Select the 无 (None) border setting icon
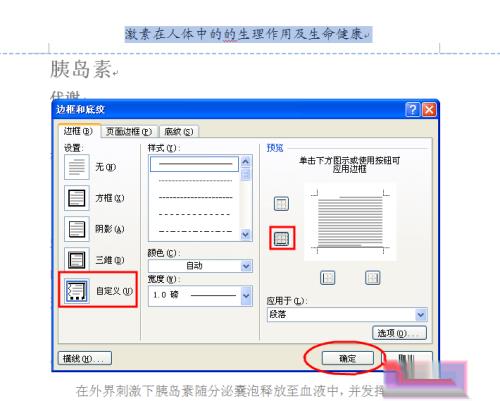500x401 pixels. click(77, 167)
